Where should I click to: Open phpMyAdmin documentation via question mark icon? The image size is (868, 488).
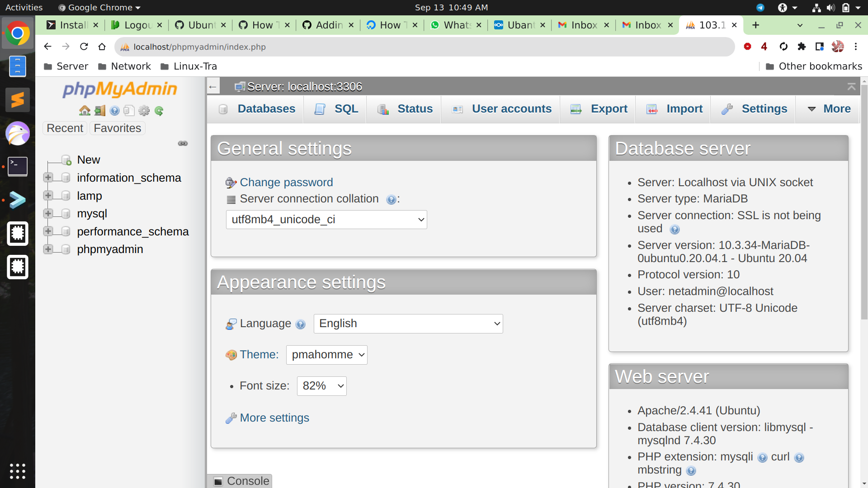pyautogui.click(x=114, y=111)
